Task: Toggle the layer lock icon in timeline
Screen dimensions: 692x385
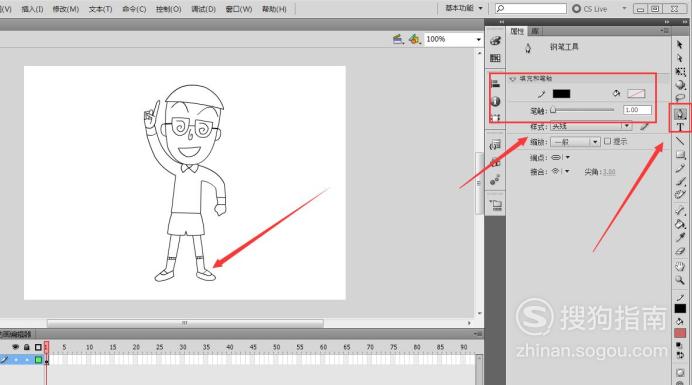Action: pos(27,347)
